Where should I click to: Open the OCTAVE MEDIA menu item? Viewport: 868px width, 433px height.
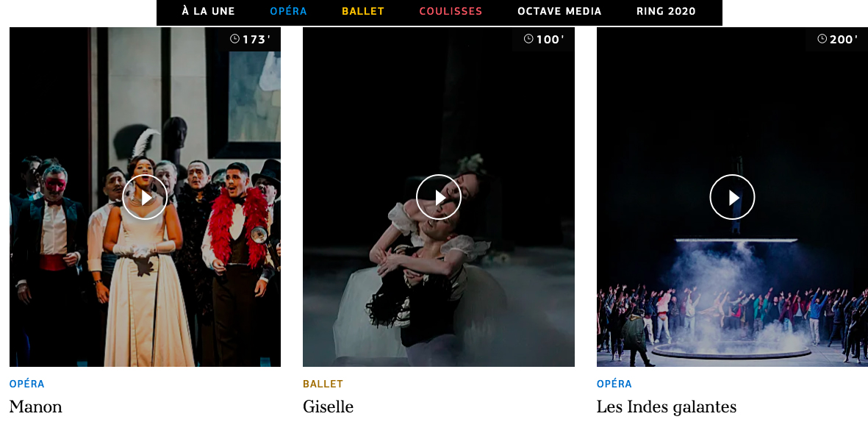[559, 11]
